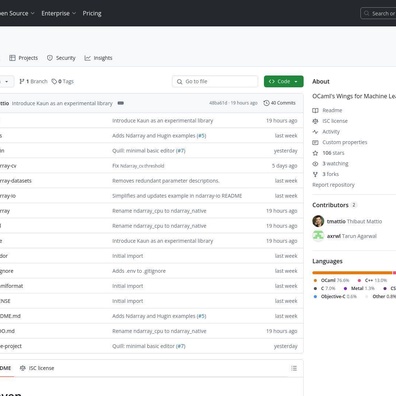Click the license scale icon in About
This screenshot has height=396, width=396.
click(x=315, y=121)
